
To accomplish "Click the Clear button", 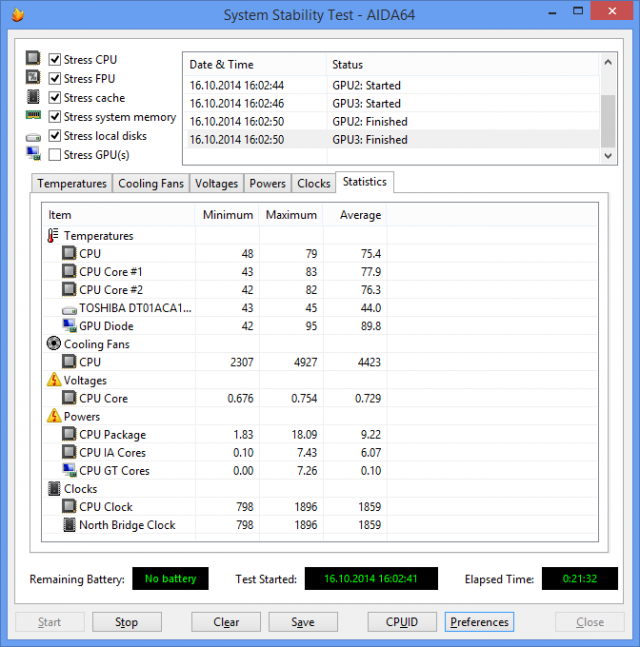I will [226, 622].
